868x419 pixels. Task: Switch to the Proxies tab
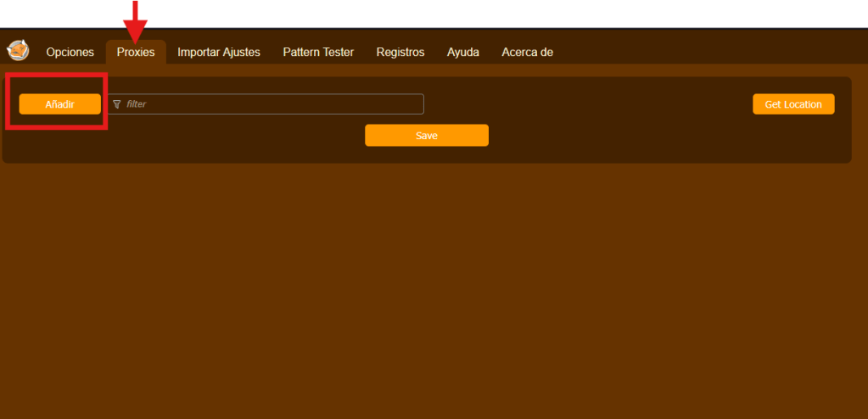pyautogui.click(x=136, y=53)
